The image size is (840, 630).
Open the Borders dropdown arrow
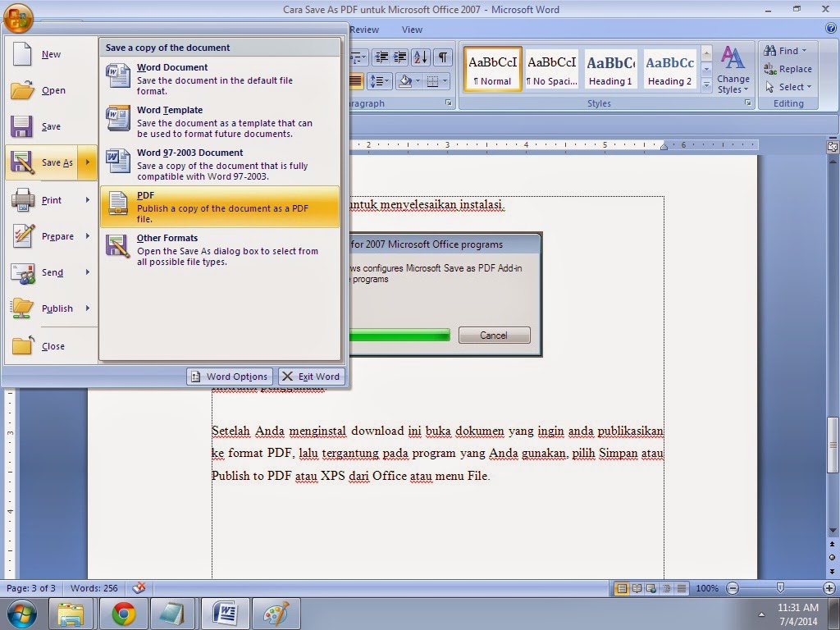pyautogui.click(x=445, y=81)
